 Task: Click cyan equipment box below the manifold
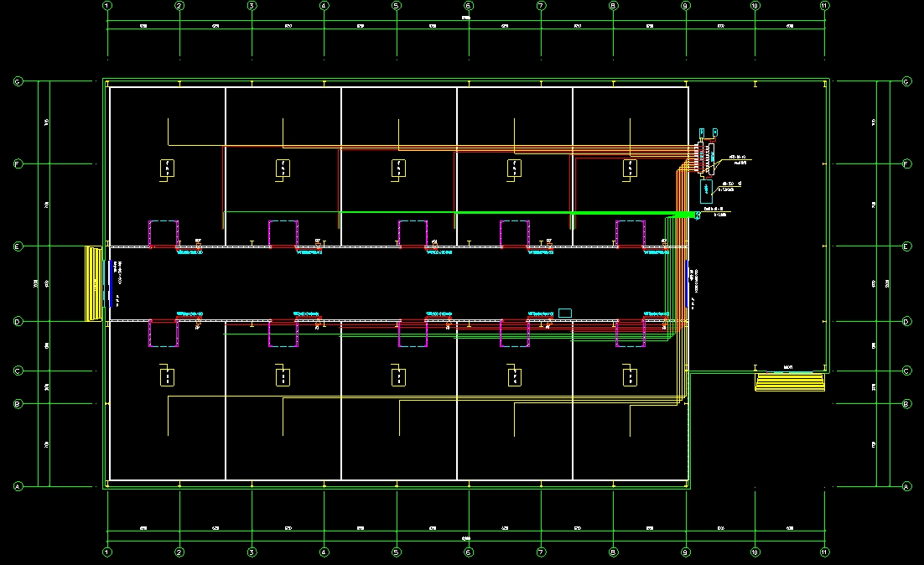tap(707, 191)
